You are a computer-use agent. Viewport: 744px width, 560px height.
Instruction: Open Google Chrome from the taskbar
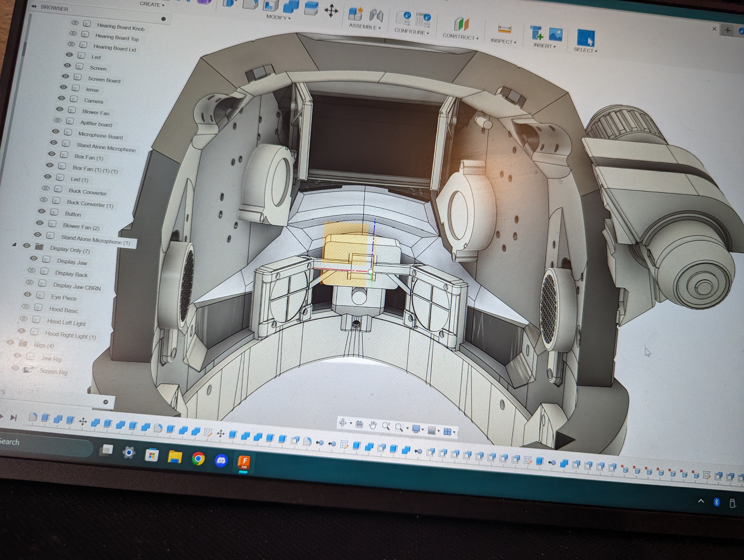pos(198,458)
